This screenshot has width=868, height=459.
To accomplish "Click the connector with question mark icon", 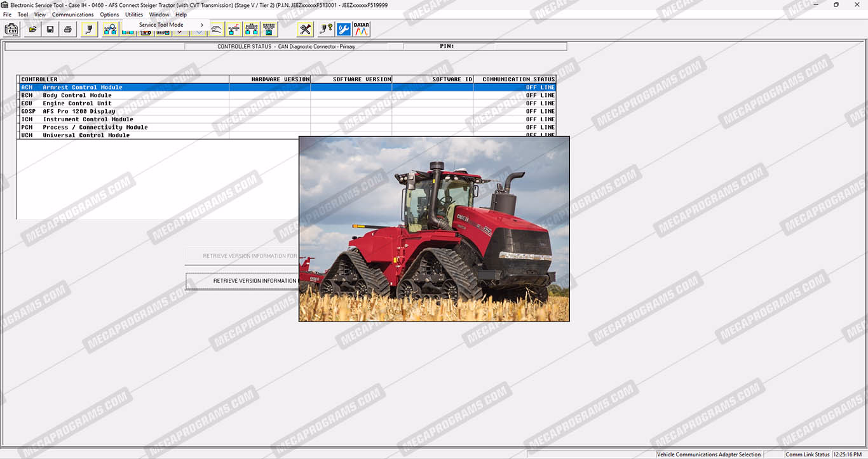I will 326,29.
